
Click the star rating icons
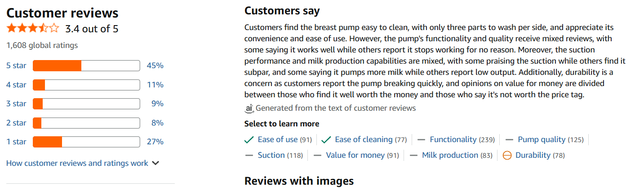[x=33, y=29]
